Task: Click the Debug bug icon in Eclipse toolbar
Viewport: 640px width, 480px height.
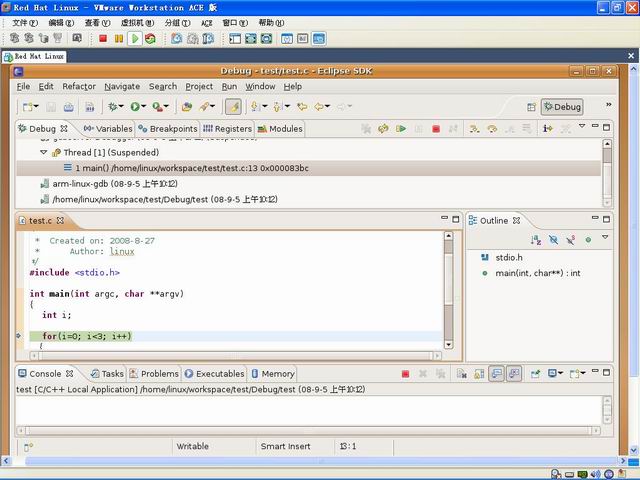Action: [112, 107]
